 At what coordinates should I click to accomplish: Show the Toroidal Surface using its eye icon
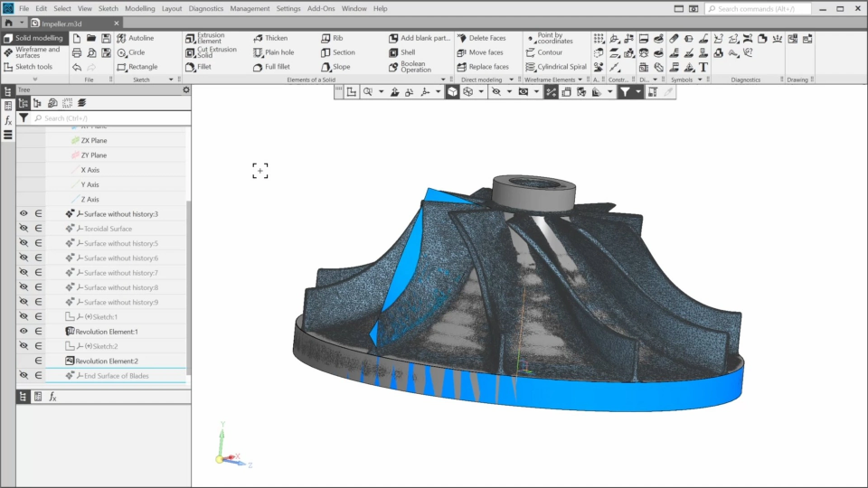24,229
